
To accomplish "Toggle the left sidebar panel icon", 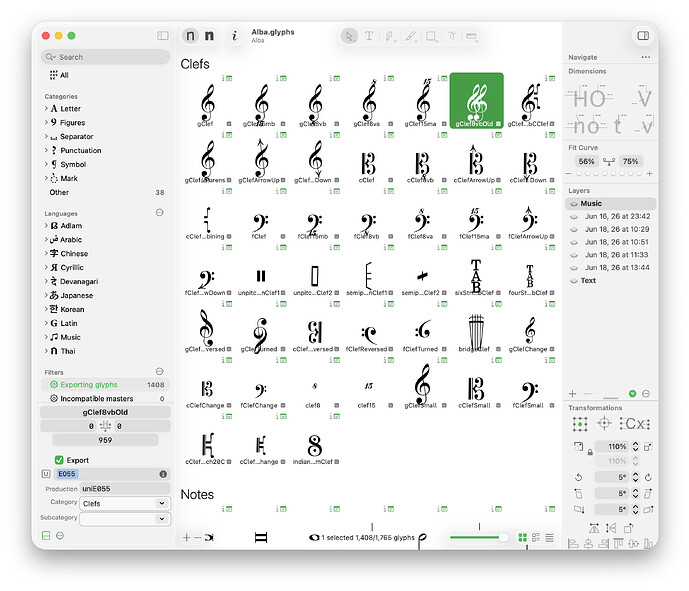I will [163, 36].
